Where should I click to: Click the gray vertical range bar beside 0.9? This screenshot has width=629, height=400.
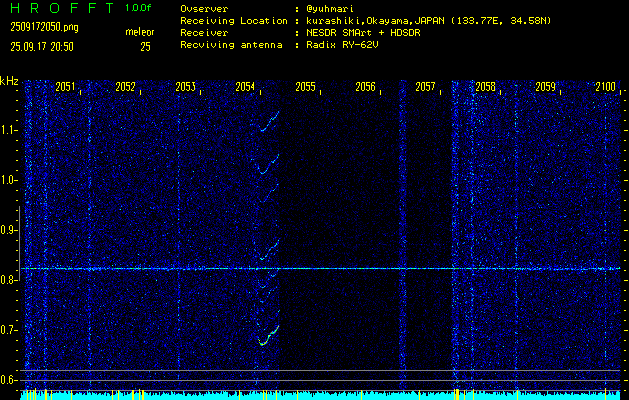tap(19, 243)
